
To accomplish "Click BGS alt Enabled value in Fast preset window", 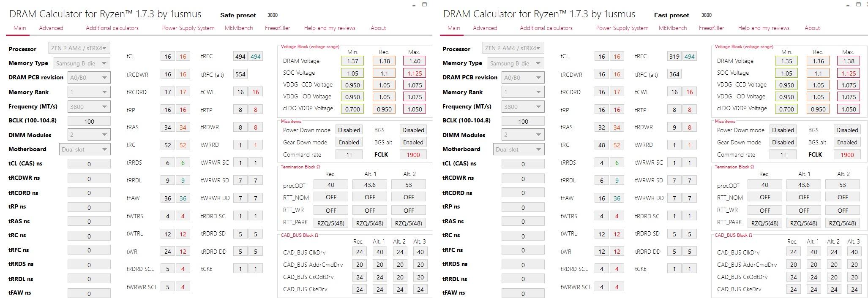I will tap(847, 142).
